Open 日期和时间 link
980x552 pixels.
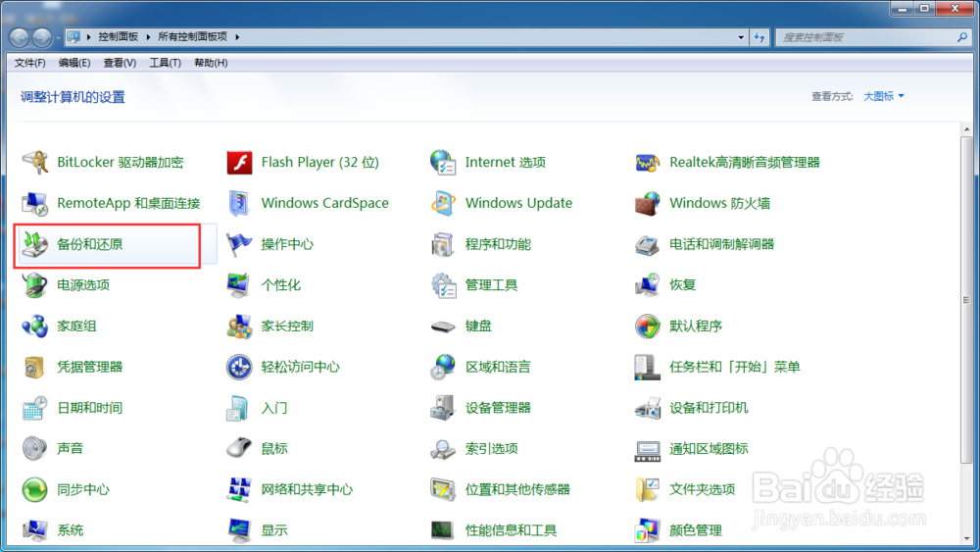tap(89, 408)
